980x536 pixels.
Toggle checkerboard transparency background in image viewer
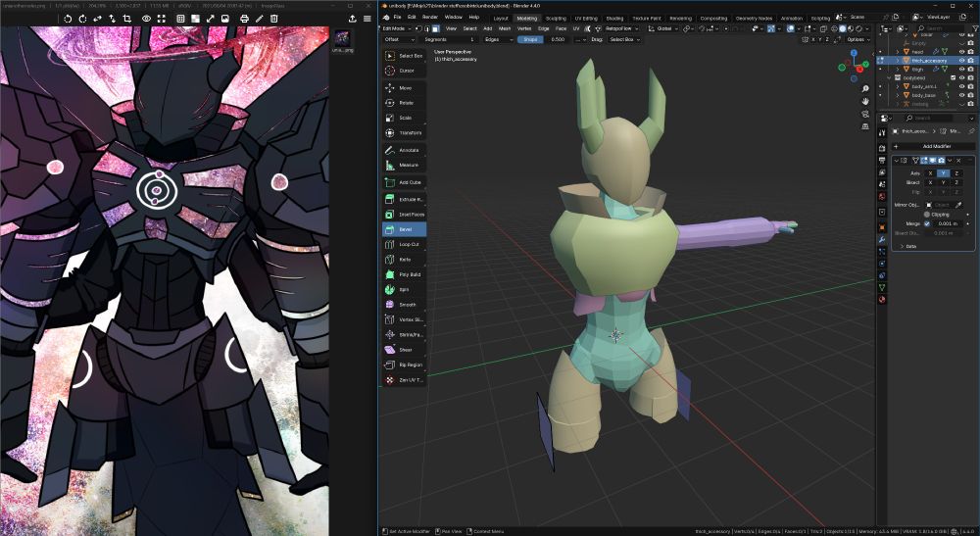195,19
